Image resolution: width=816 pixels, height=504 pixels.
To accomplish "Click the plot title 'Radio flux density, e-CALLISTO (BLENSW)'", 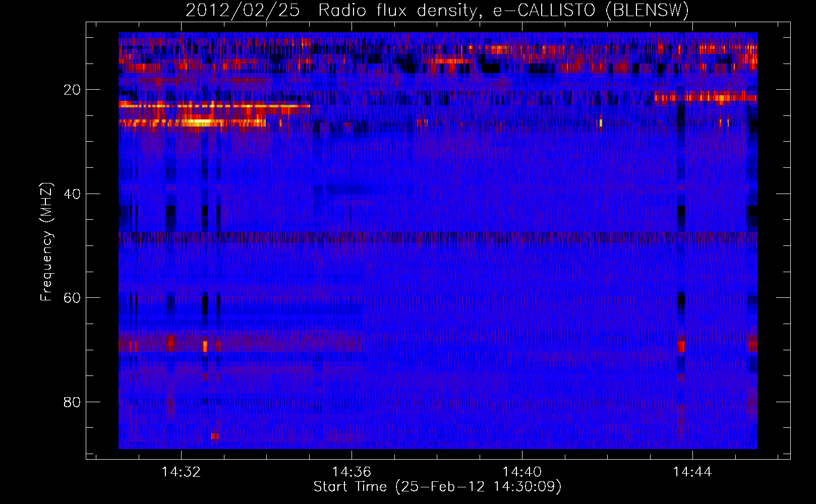I will tap(503, 11).
